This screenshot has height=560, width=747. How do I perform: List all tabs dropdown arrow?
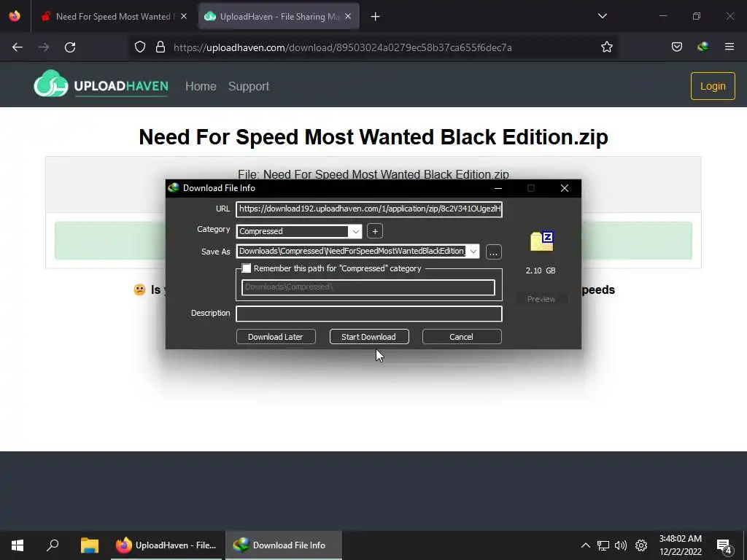click(x=602, y=16)
